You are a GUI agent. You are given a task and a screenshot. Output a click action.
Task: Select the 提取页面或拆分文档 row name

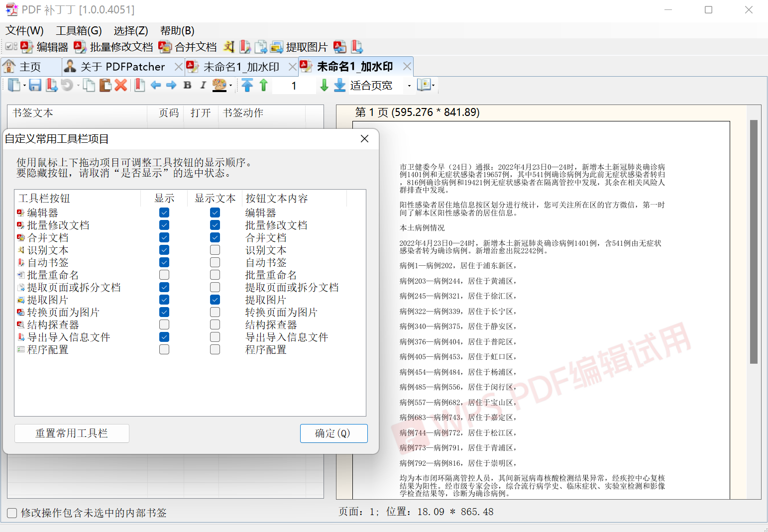(74, 287)
